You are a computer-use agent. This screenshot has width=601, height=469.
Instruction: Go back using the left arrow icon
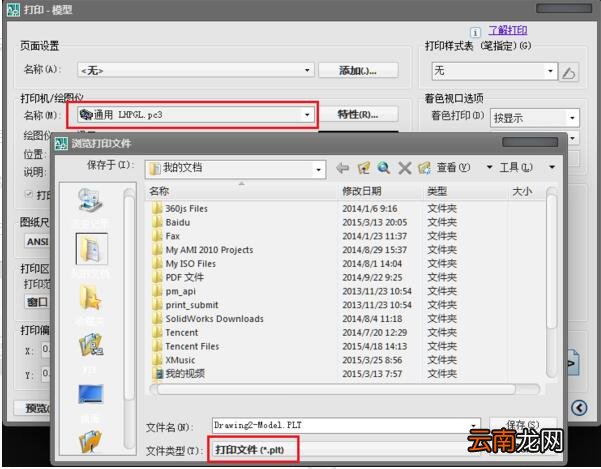coord(342,168)
